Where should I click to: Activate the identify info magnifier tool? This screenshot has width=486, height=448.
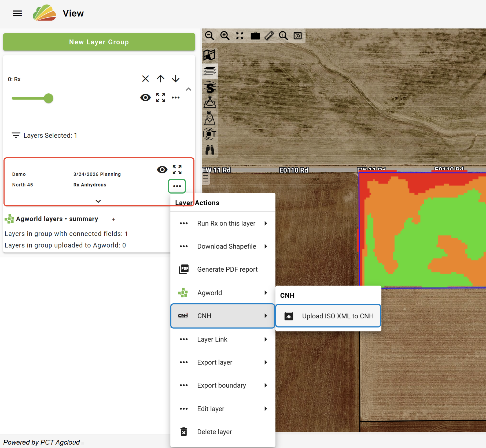tap(283, 36)
